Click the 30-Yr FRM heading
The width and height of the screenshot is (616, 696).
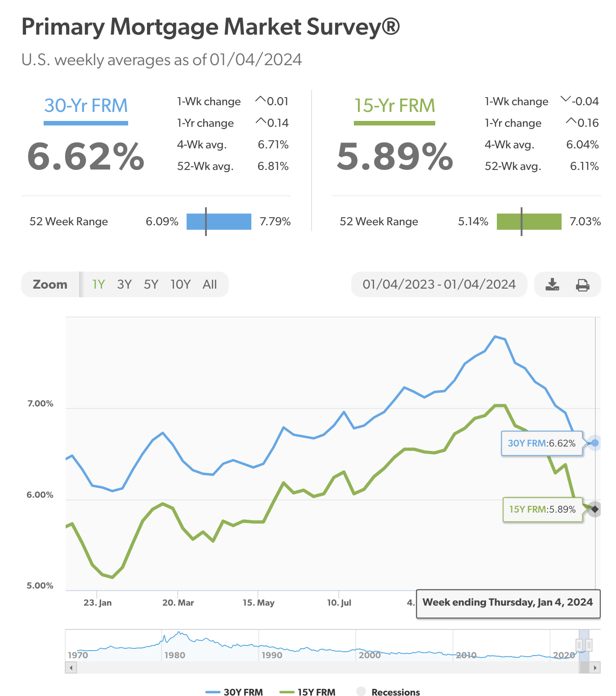coord(86,106)
